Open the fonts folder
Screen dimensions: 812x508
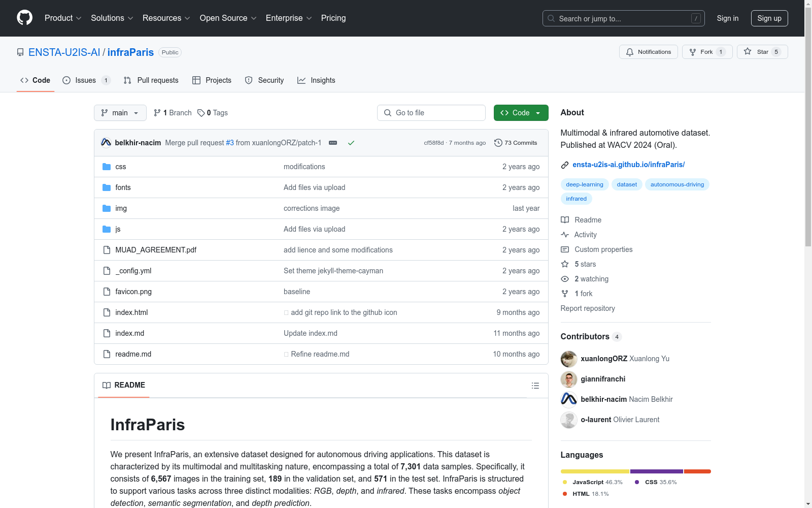click(x=123, y=187)
